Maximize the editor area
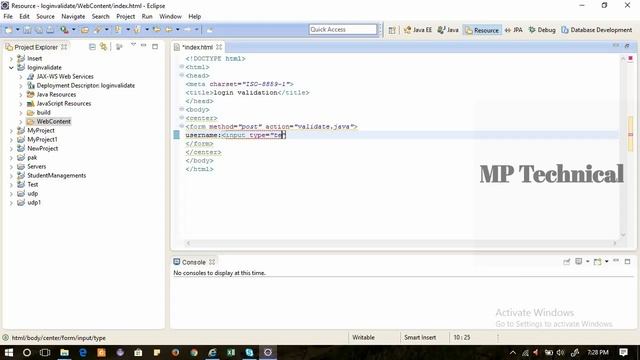640x360 pixels. click(627, 46)
